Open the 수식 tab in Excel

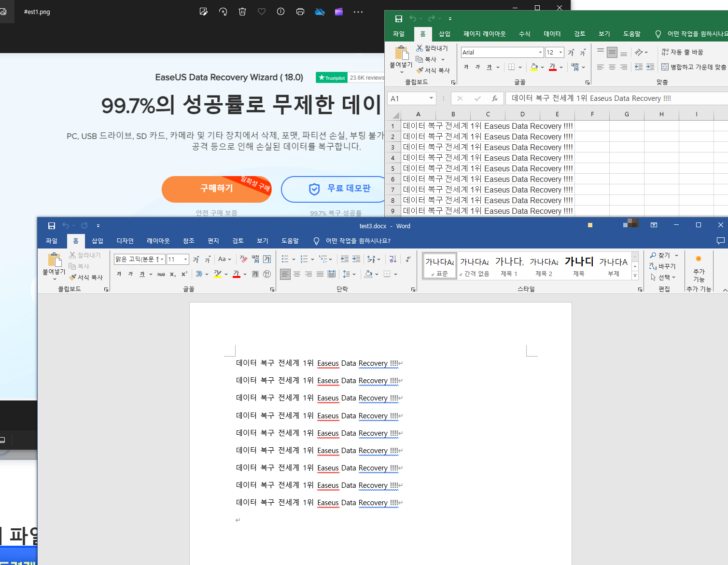pos(525,34)
